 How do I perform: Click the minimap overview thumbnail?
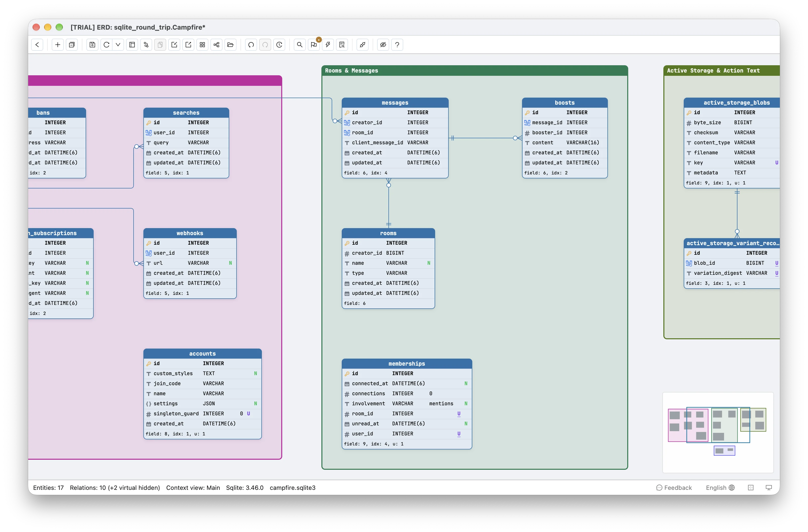[x=718, y=432]
